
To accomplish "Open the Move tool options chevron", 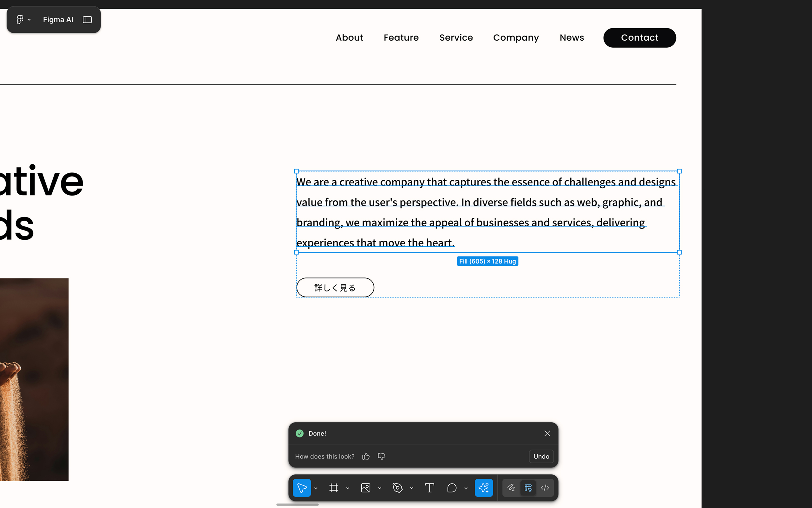I will tap(316, 488).
